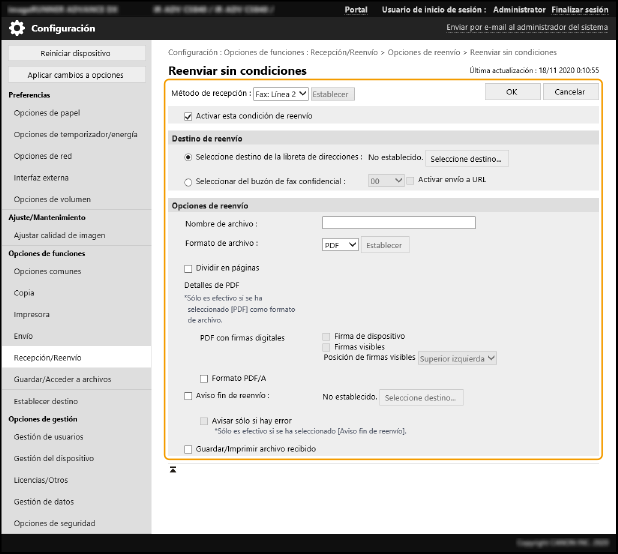The width and height of the screenshot is (618, 554).
Task: Enable the 'Aviso fin de reenvío' checkbox
Action: (188, 396)
